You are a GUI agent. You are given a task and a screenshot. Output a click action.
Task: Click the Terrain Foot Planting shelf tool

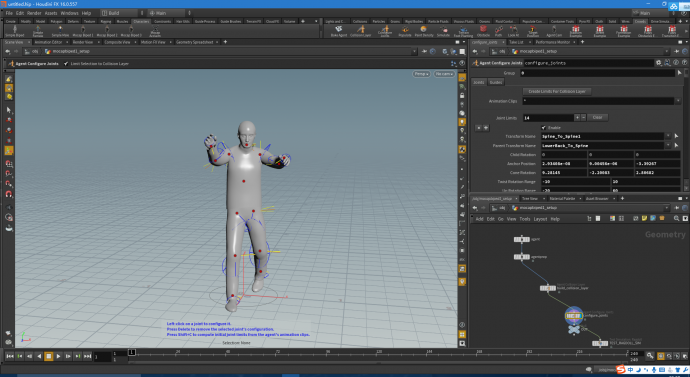click(x=463, y=31)
